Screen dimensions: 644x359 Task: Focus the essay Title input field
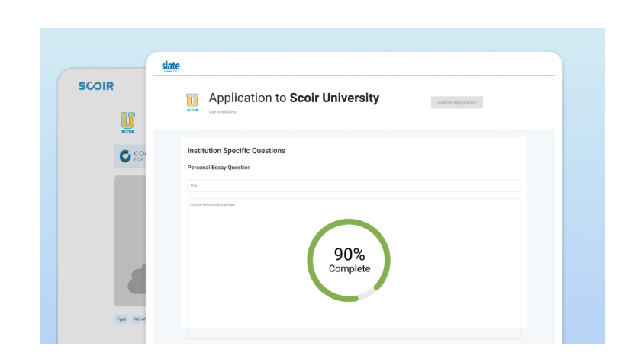353,185
